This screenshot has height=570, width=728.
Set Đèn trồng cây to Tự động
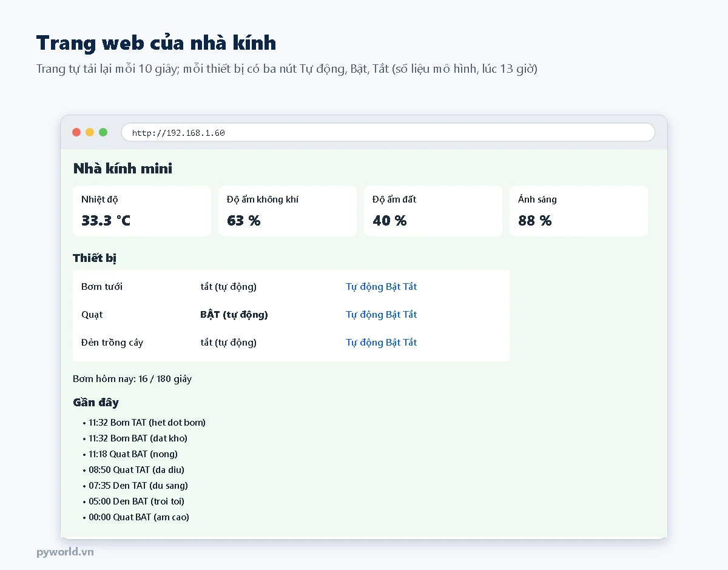(x=364, y=343)
